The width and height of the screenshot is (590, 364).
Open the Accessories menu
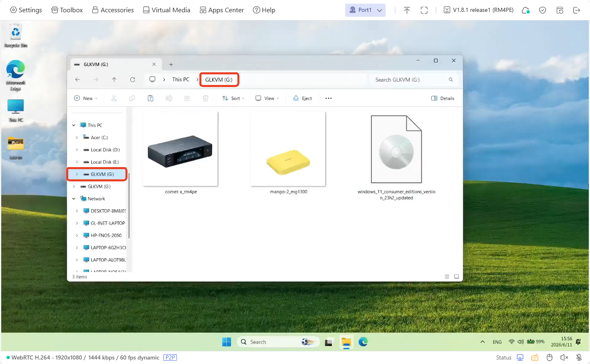pos(113,10)
